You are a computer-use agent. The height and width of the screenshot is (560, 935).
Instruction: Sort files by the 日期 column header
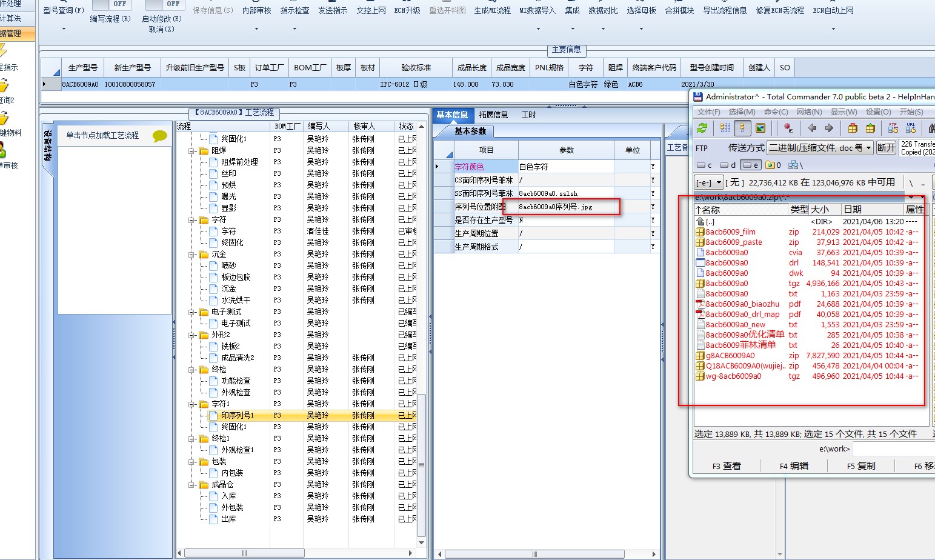[x=872, y=209]
